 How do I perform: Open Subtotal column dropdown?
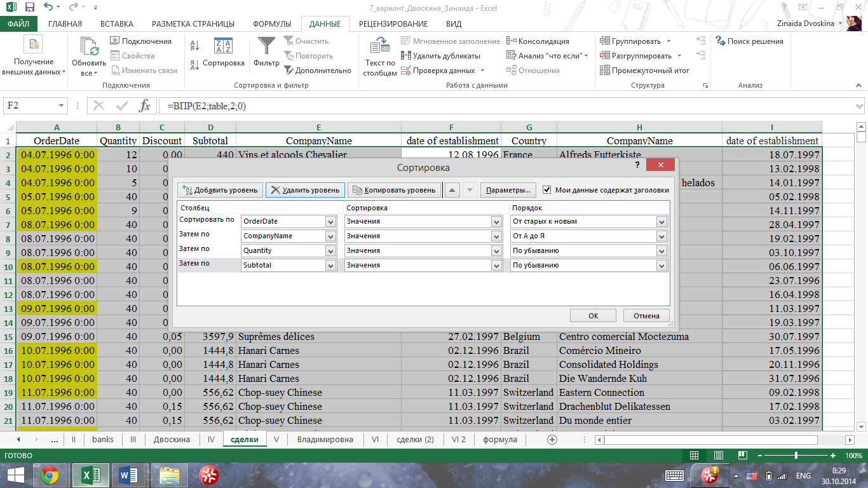pyautogui.click(x=330, y=266)
